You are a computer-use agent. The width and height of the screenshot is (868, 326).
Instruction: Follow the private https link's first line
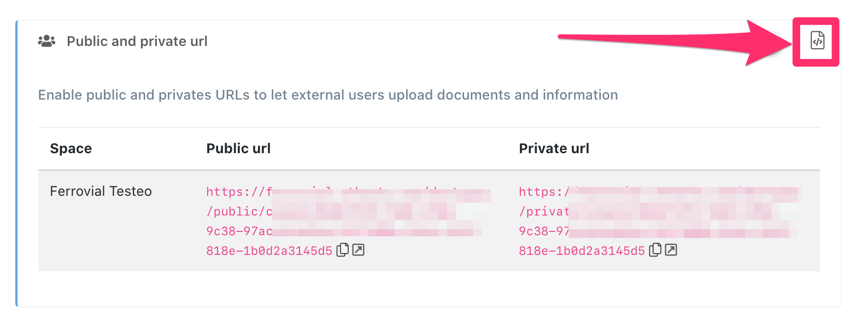tap(544, 191)
